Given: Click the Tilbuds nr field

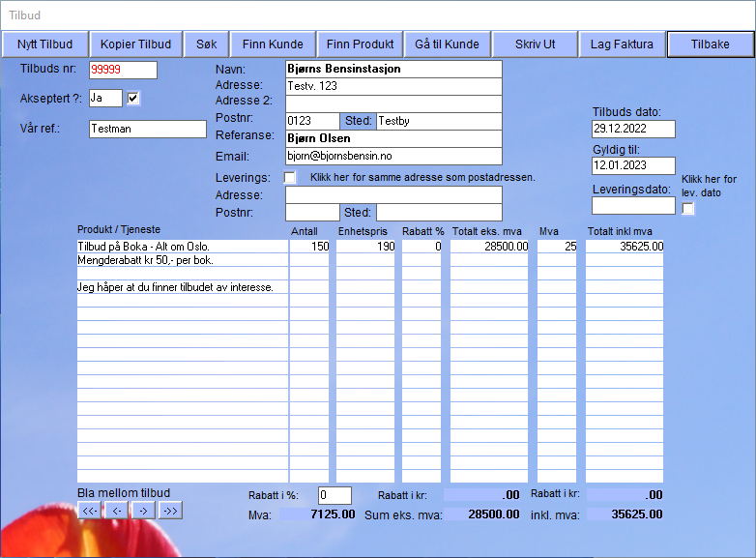Looking at the screenshot, I should 122,70.
